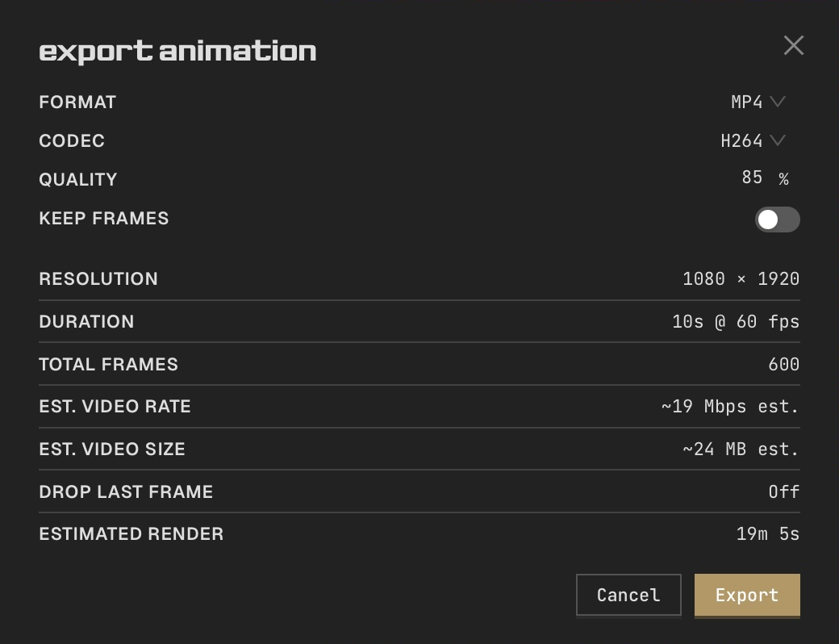
Task: Click the export animation title
Action: [177, 52]
